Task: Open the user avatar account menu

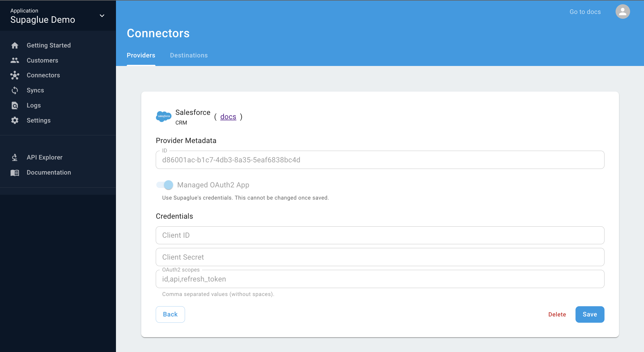Action: (x=623, y=12)
